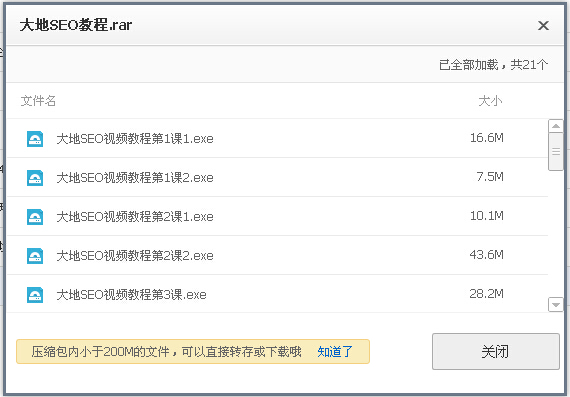
Task: Select file name 大地SEO视频教程第1课2.exe
Action: click(135, 178)
